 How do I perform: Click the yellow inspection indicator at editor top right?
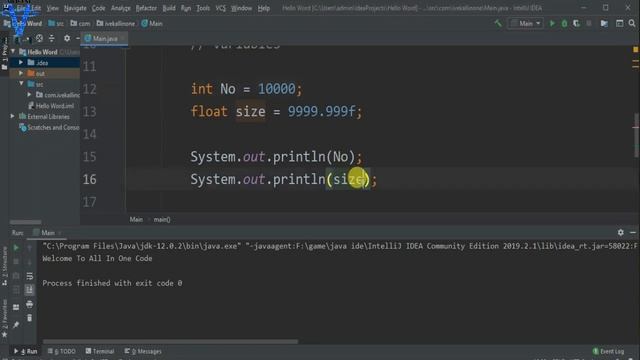click(x=636, y=49)
